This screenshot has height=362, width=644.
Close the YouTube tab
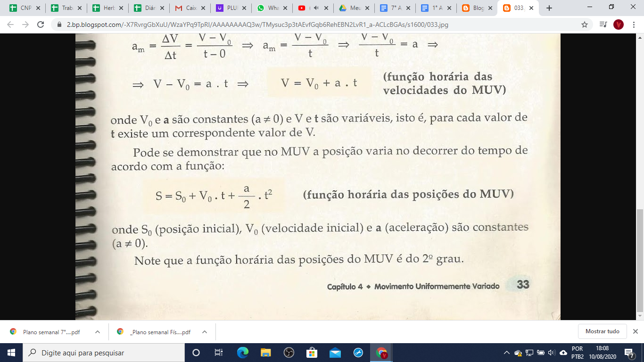pos(326,8)
